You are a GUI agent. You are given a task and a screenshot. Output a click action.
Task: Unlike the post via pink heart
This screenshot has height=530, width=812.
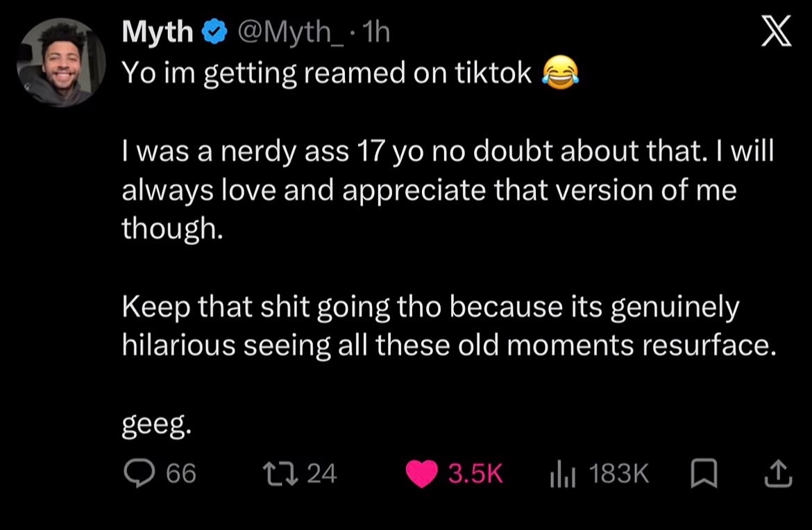(421, 474)
